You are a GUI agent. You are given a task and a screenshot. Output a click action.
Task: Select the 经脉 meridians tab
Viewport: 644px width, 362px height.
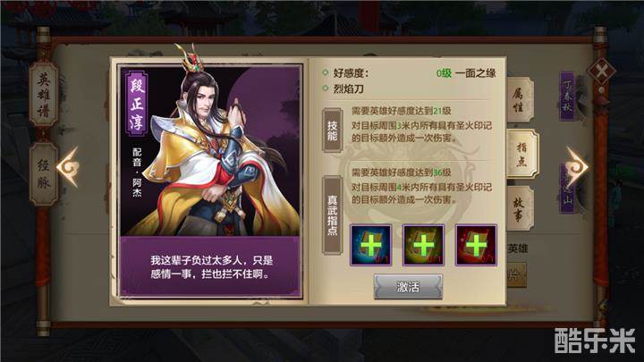(x=44, y=174)
